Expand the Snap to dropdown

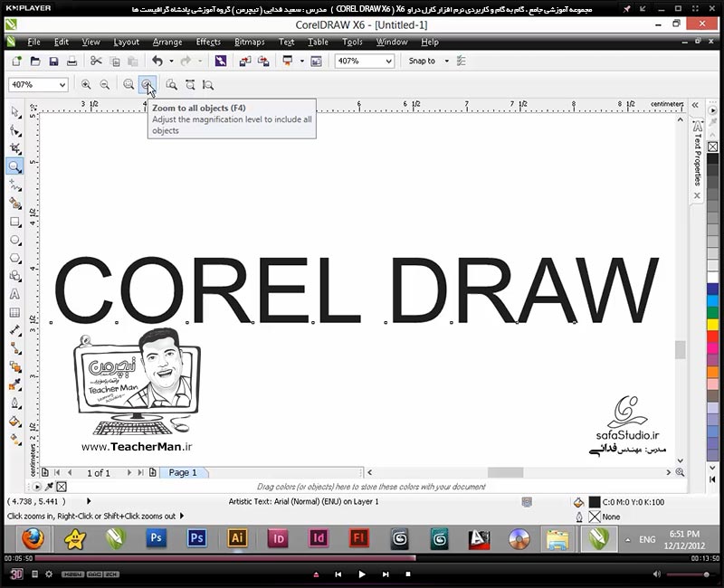coord(446,61)
